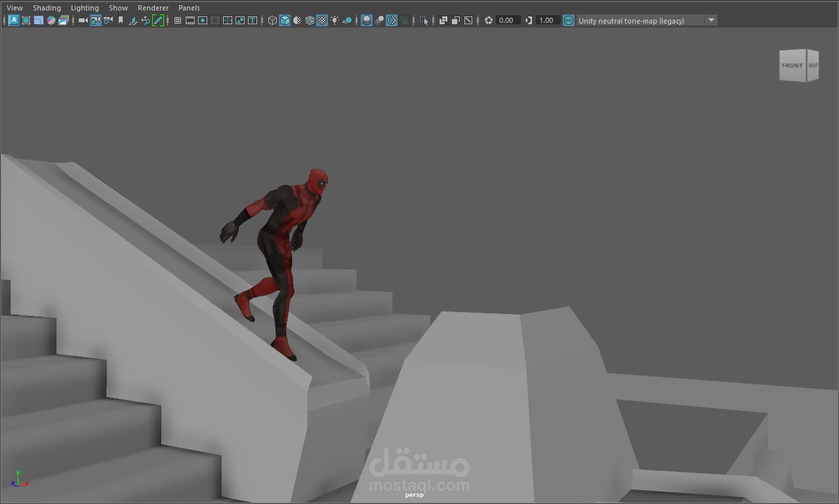Toggle the film gate icon

click(190, 20)
